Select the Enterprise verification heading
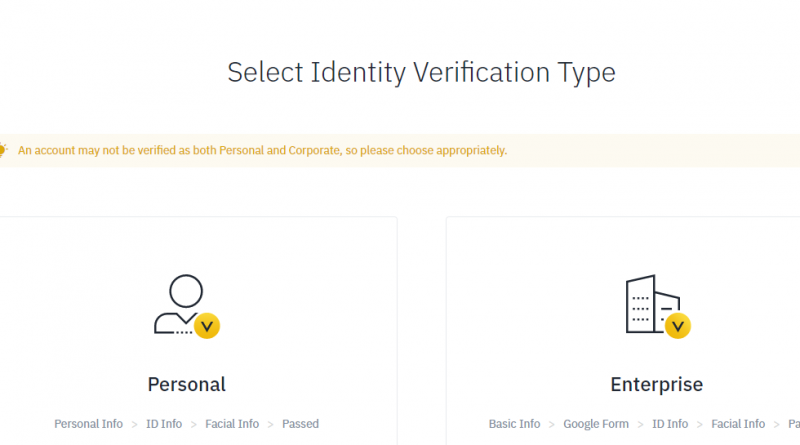Viewport: 800px width, 445px height. 657,384
